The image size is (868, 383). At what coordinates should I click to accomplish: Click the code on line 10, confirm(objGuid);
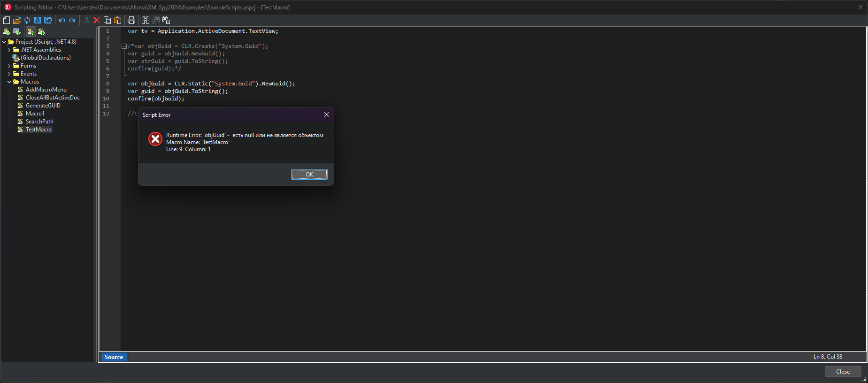[156, 99]
